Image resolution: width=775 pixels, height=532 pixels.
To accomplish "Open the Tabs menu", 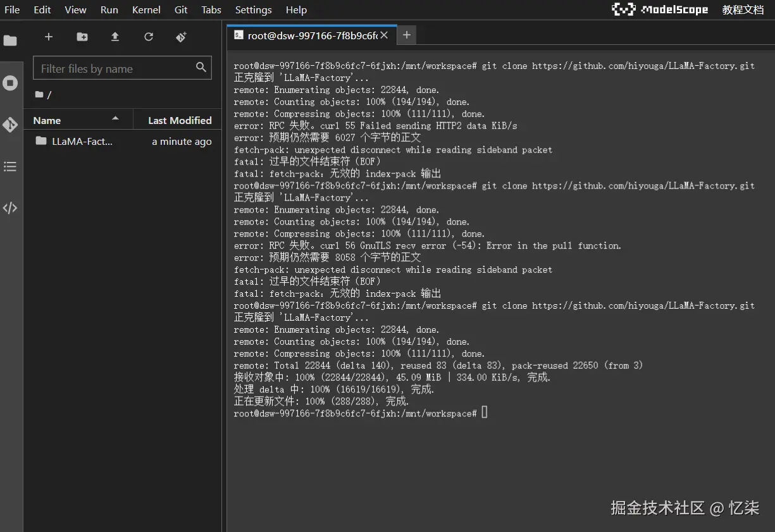I will [211, 9].
